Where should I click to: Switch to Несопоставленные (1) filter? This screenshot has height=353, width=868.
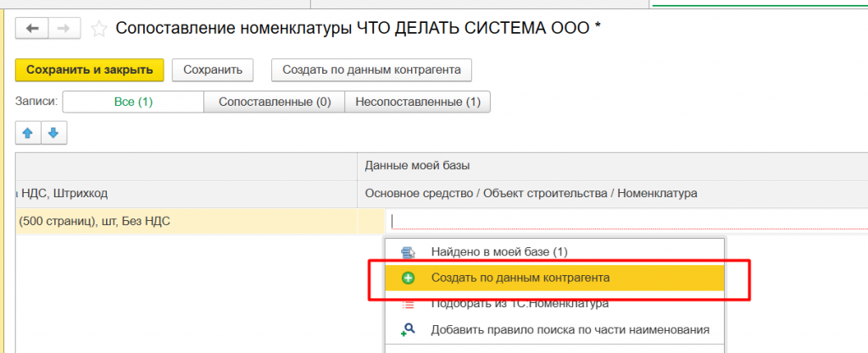(418, 102)
